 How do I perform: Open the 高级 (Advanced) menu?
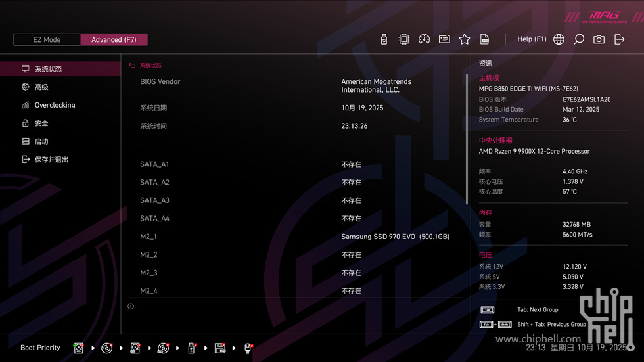click(x=41, y=87)
